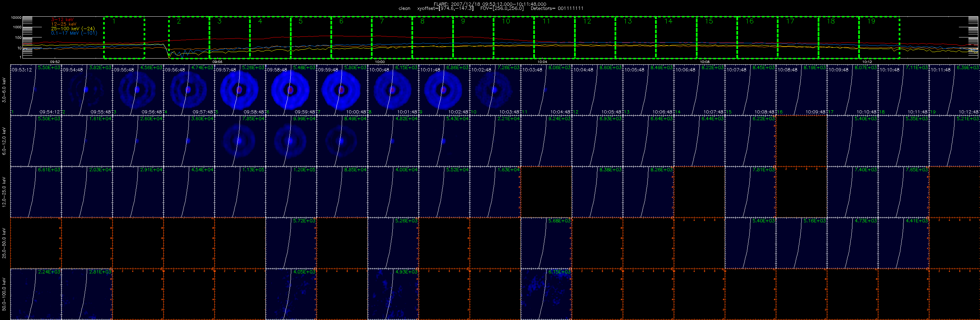Image resolution: width=980 pixels, height=320 pixels.
Task: Select interval 2 box in light curve
Action: 189,37
